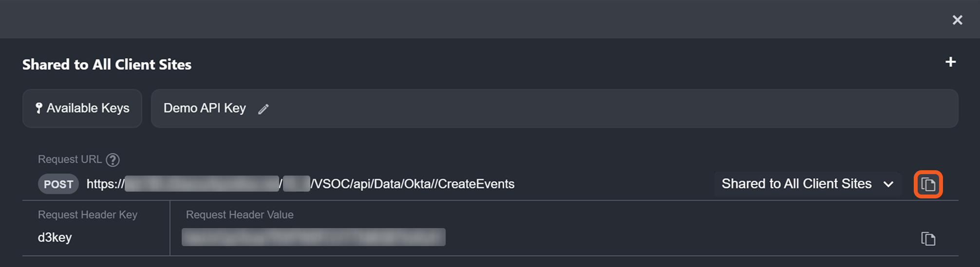Copy the Request URL to clipboard
Viewport: 980px width, 267px height.
[928, 184]
